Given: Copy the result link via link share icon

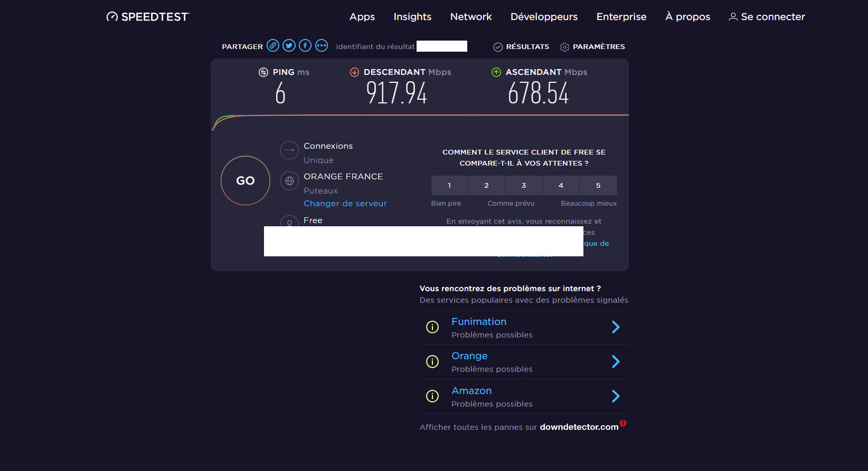Looking at the screenshot, I should coord(273,45).
